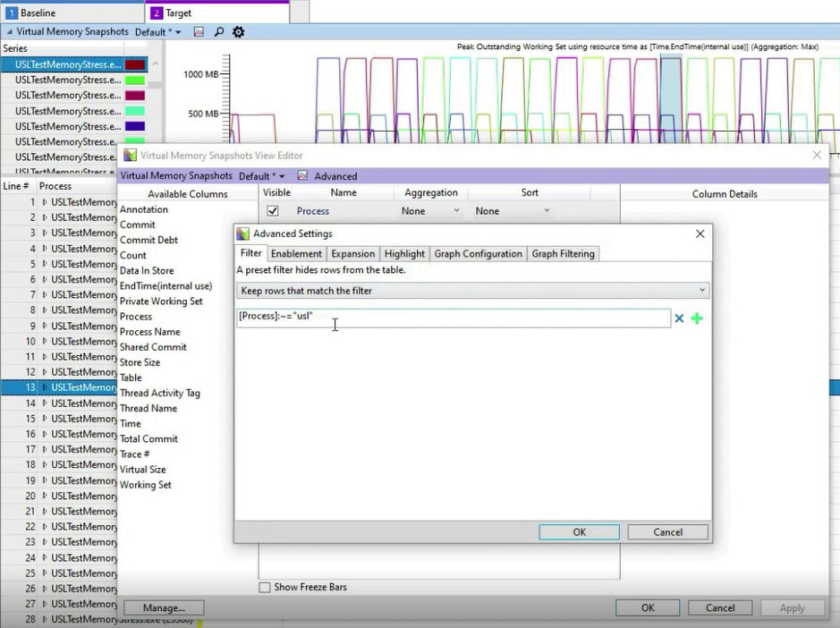This screenshot has height=628, width=840.
Task: Collapse the Virtual Memory Snapshots panel triangle
Action: [x=9, y=32]
